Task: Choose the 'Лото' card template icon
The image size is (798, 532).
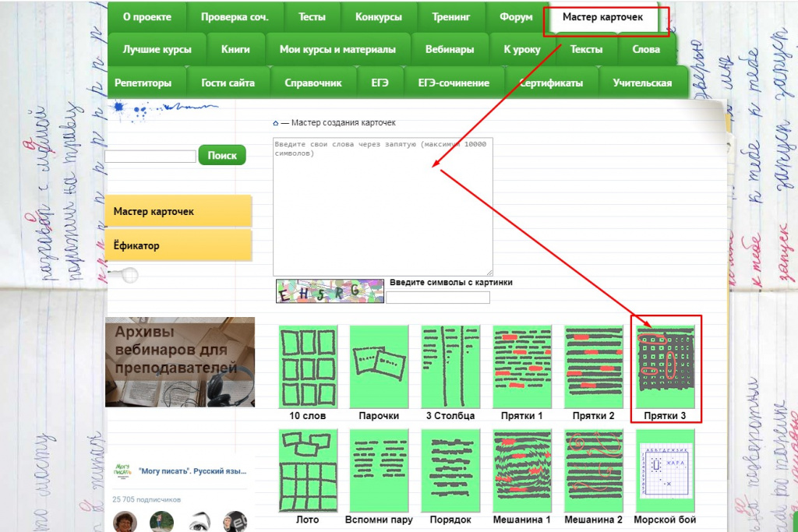Action: pos(308,471)
